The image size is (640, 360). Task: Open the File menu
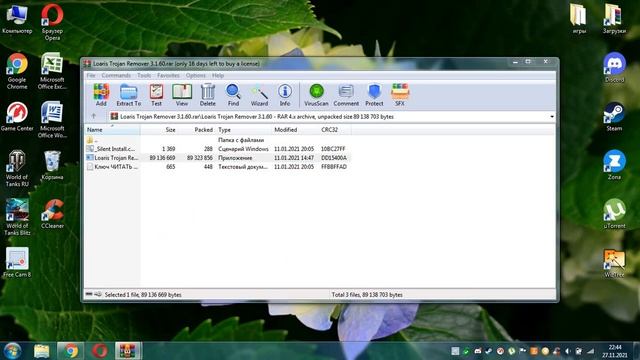[x=91, y=76]
